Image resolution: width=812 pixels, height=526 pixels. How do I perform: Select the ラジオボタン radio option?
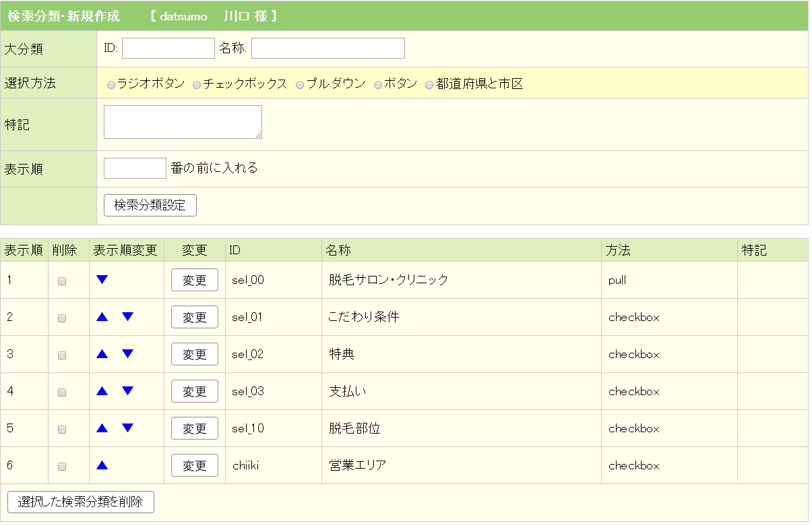[x=111, y=85]
